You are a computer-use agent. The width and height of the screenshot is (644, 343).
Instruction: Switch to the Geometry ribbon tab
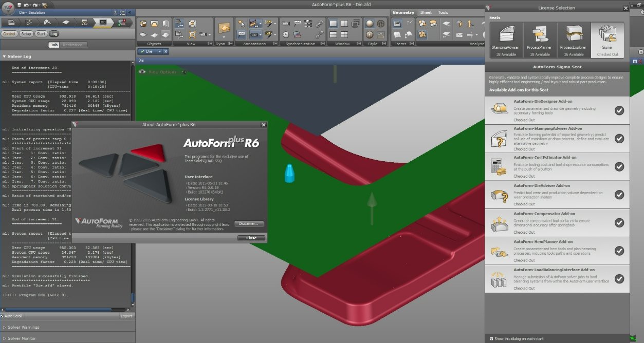point(403,13)
